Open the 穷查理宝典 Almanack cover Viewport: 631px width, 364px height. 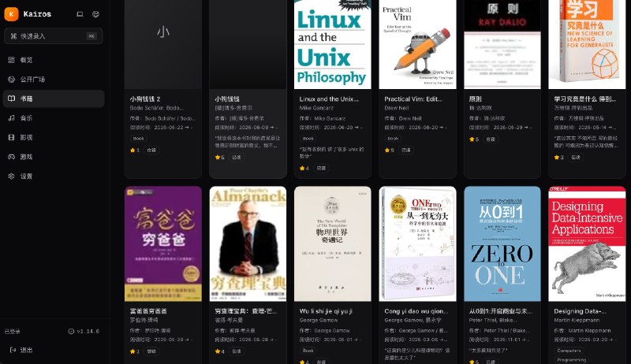tap(248, 243)
